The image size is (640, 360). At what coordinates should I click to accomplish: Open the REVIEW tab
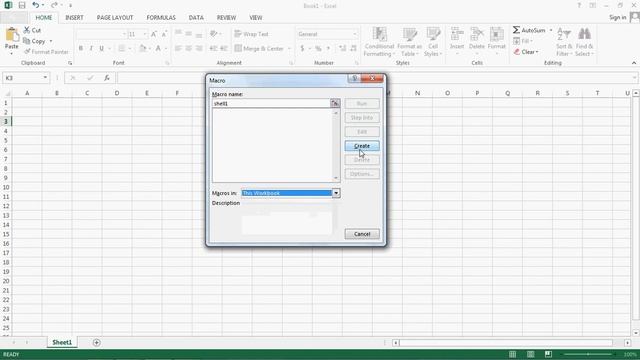[x=226, y=18]
